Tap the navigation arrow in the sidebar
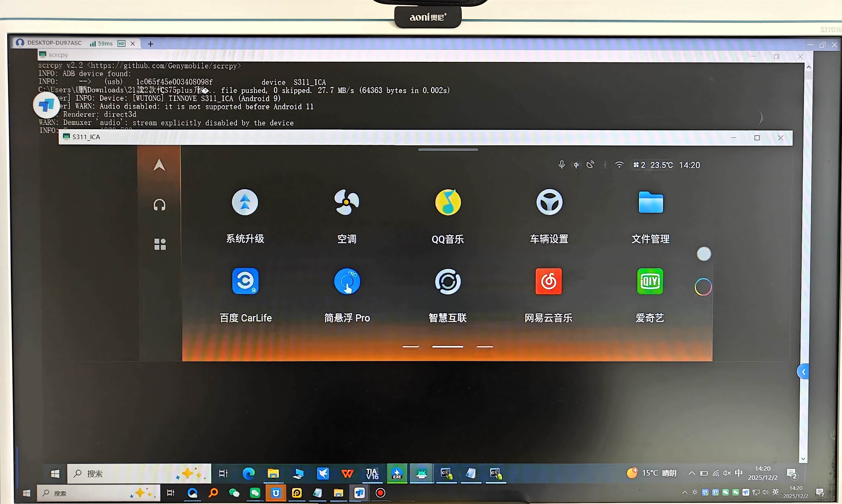 [x=159, y=165]
